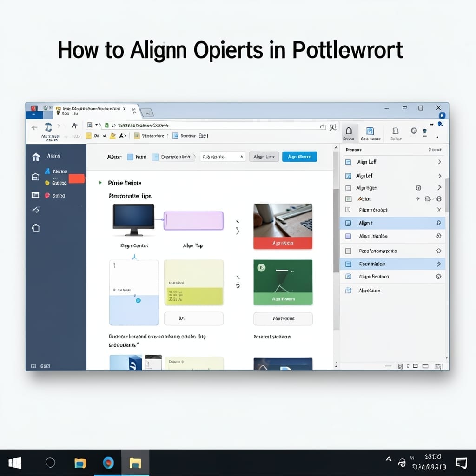Click the home icon in the dark sidebar
The height and width of the screenshot is (476, 476).
[36, 157]
